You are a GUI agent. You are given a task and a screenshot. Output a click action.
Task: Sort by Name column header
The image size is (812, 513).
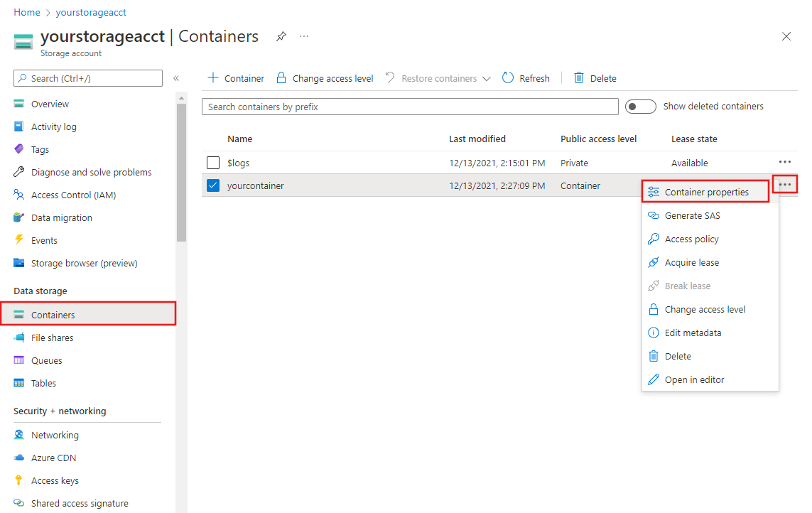[240, 139]
